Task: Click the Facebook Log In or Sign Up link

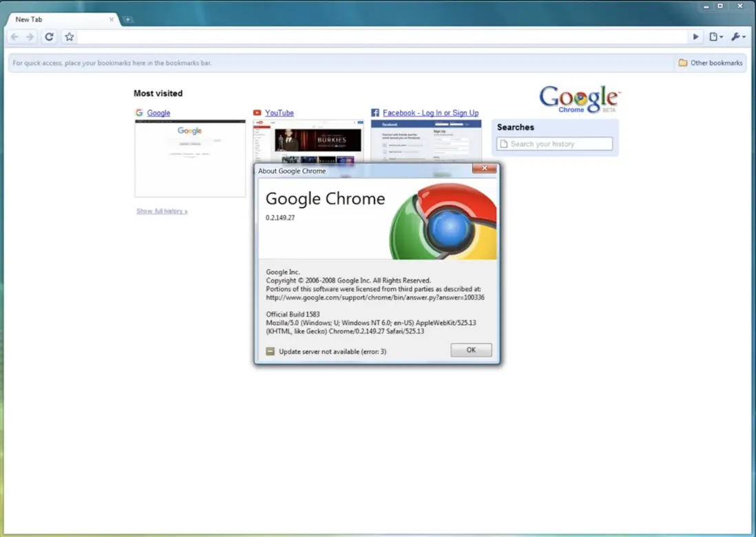Action: tap(430, 112)
